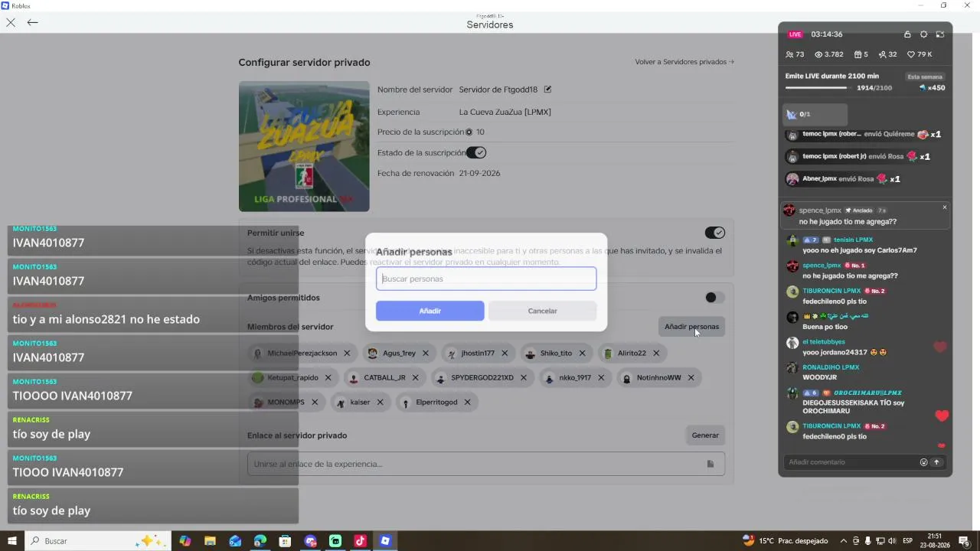This screenshot has width=980, height=551.
Task: Click the experience name La Cueva ZuaZua [LPMX]
Action: click(x=505, y=112)
